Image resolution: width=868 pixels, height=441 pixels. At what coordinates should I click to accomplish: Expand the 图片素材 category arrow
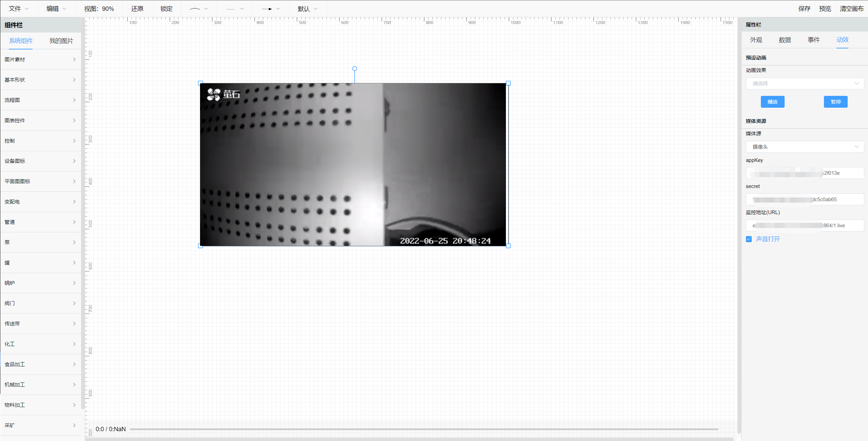(x=74, y=60)
